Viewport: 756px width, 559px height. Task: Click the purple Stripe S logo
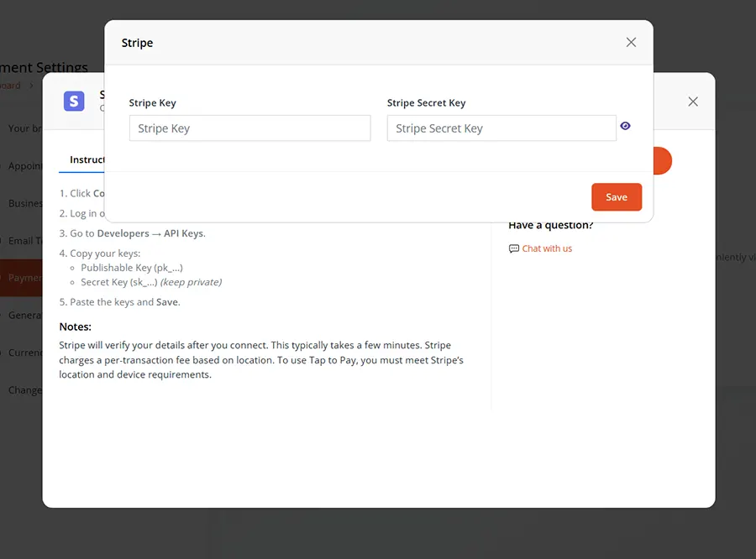[x=74, y=102]
